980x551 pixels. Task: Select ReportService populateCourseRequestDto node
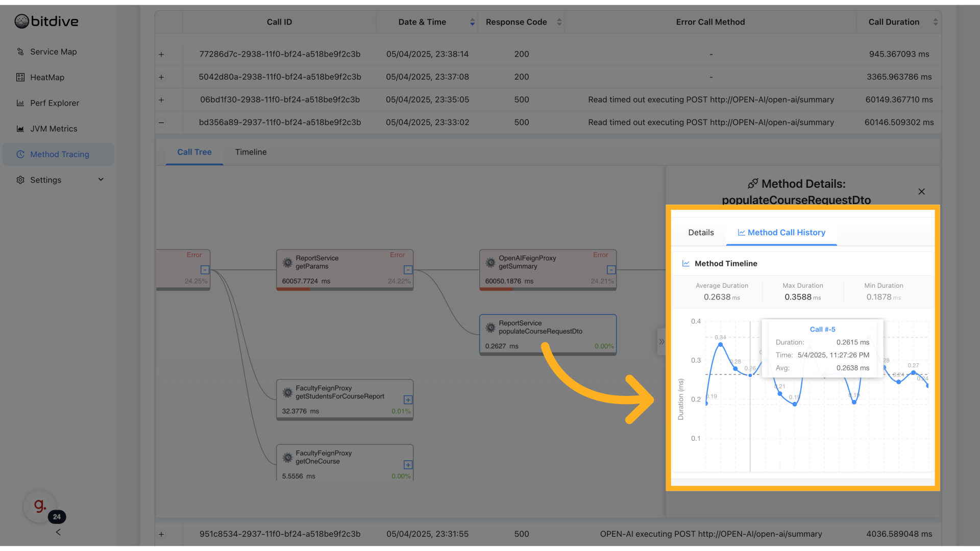click(x=548, y=335)
